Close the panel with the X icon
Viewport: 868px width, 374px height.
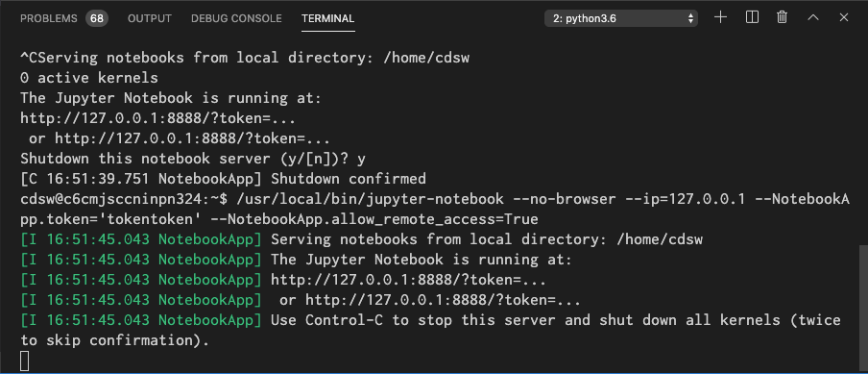click(844, 17)
